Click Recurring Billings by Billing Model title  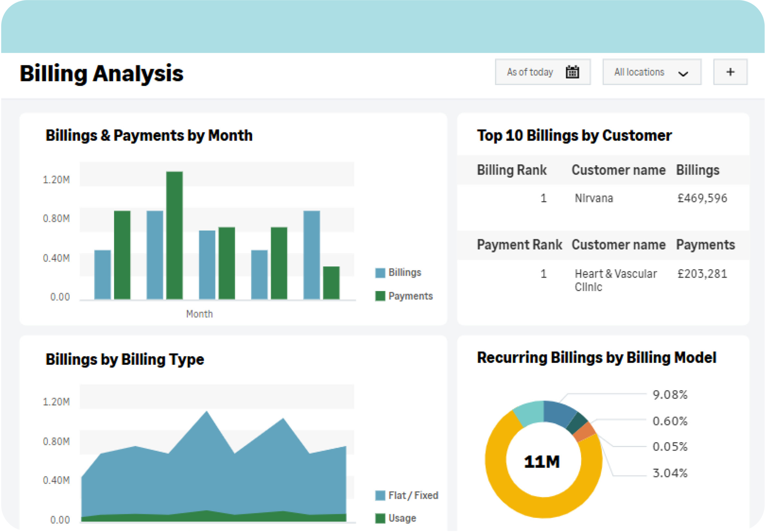(x=596, y=358)
